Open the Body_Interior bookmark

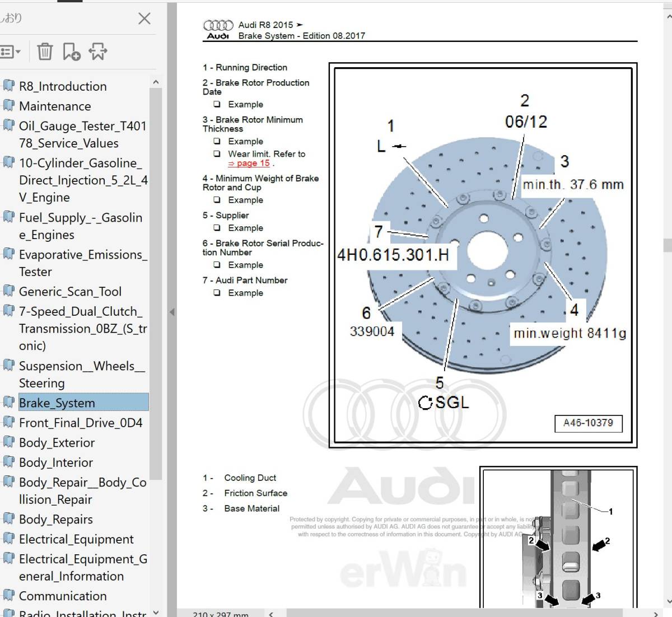[56, 462]
